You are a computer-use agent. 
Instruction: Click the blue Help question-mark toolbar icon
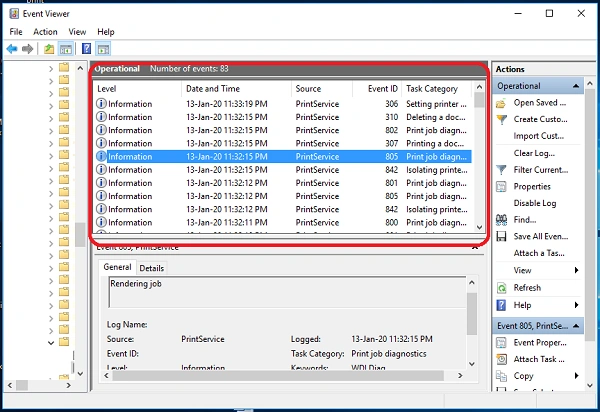(x=86, y=49)
